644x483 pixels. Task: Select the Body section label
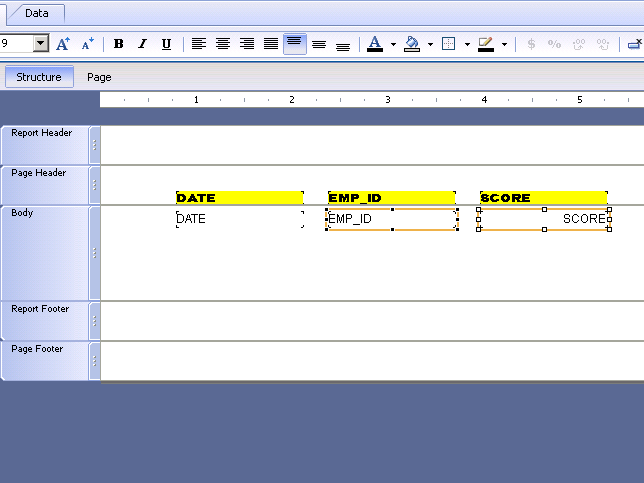click(x=22, y=213)
